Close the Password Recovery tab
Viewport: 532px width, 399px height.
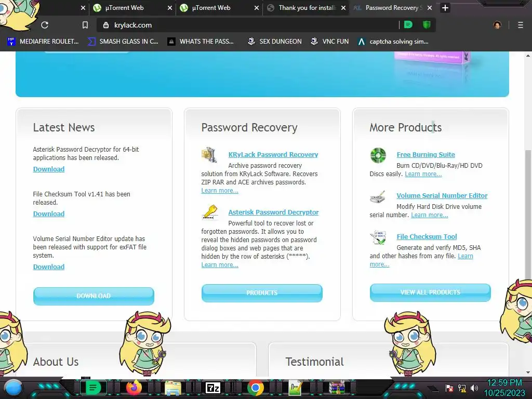430,7
